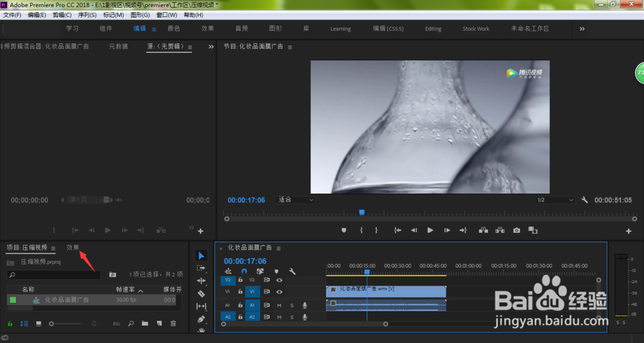Add marker in timeline panel
This screenshot has height=343, width=644.
pos(276,272)
